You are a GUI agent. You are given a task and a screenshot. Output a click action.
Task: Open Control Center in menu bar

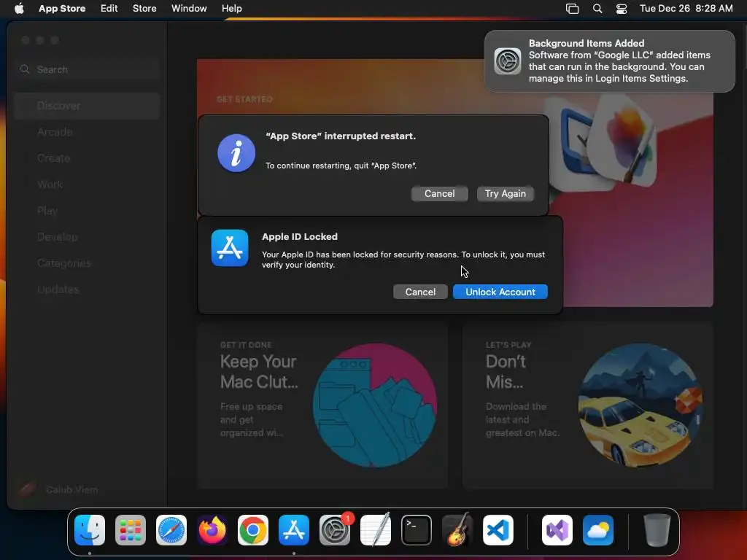click(622, 9)
